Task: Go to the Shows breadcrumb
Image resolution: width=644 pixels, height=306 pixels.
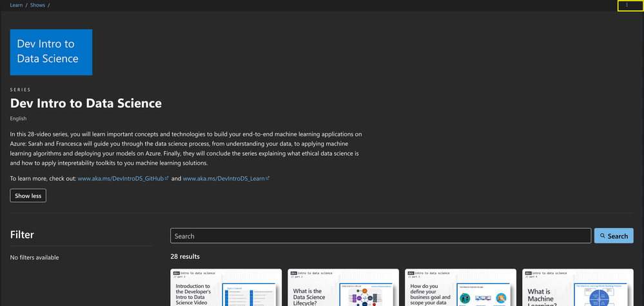Action: 37,5
